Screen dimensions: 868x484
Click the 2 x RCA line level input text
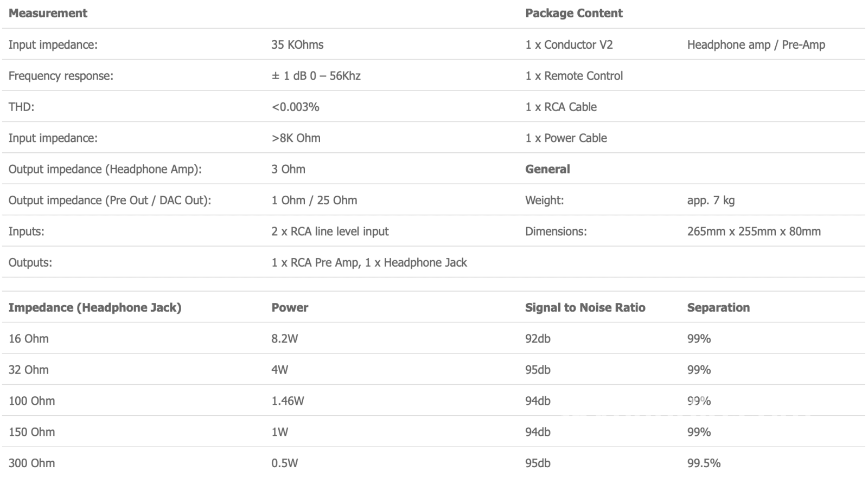pos(330,231)
